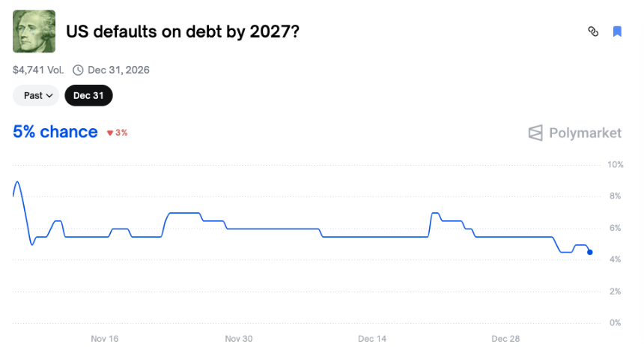Click the market title "US defaults on debt by 2027?"

[183, 31]
